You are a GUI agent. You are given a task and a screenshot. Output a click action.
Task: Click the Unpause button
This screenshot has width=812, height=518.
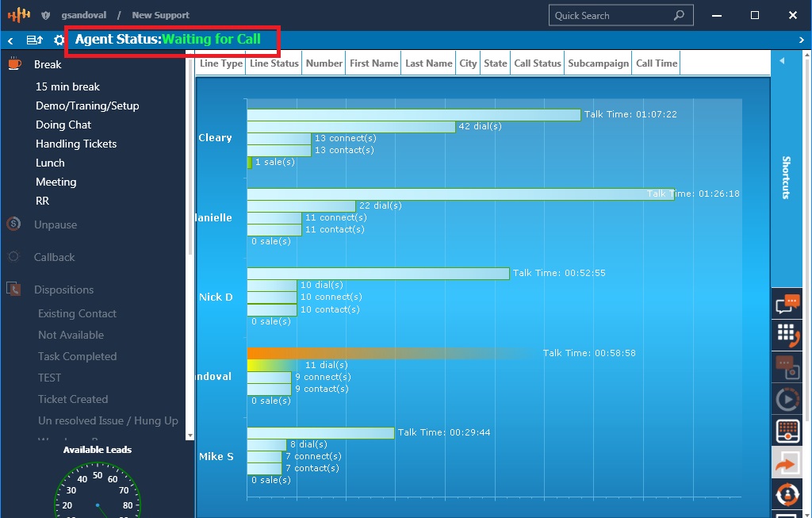tap(56, 224)
